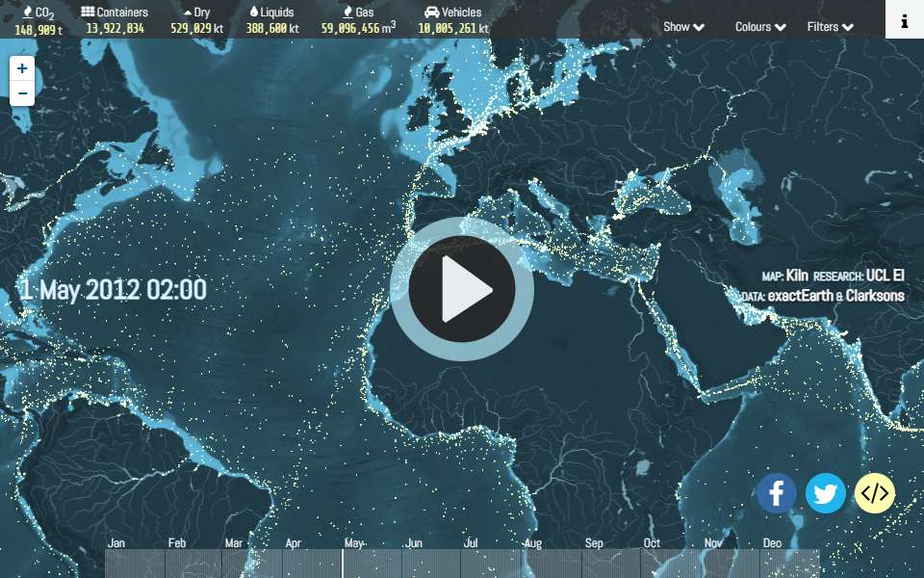Zoom in on the map

pos(22,68)
